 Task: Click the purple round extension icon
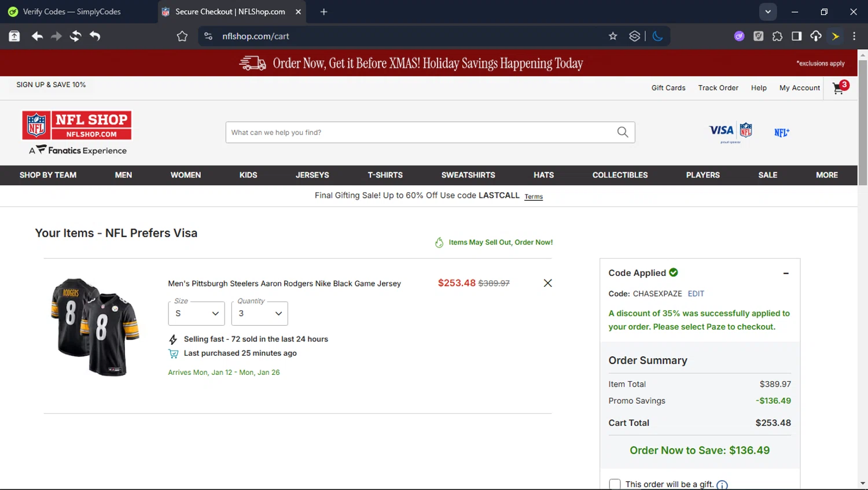pyautogui.click(x=739, y=36)
